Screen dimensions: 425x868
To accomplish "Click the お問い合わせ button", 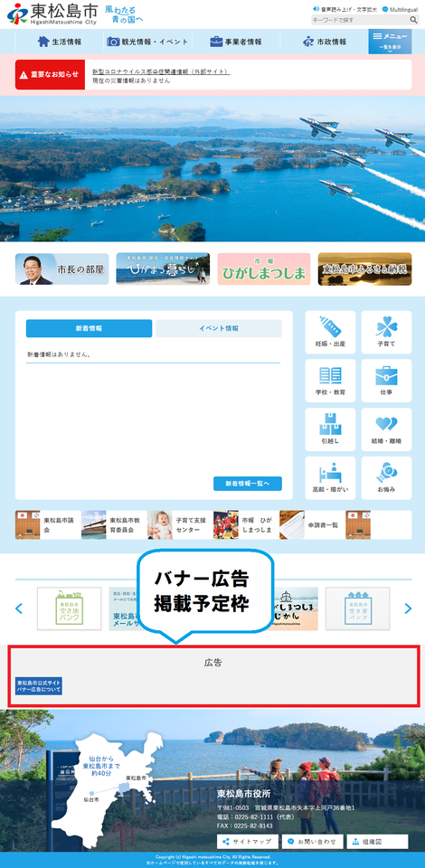I will point(312,842).
